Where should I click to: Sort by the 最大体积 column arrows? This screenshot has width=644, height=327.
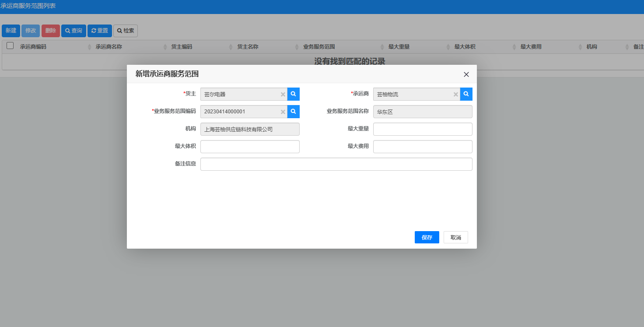tap(514, 47)
